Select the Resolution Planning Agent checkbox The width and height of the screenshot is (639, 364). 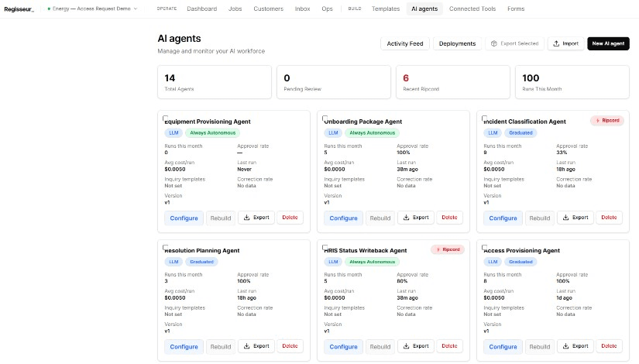[166, 247]
